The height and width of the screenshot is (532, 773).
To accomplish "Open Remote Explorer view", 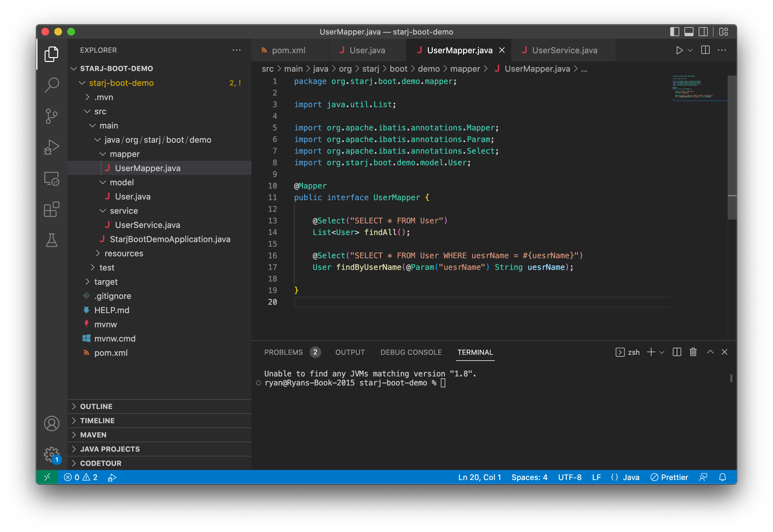I will click(51, 179).
